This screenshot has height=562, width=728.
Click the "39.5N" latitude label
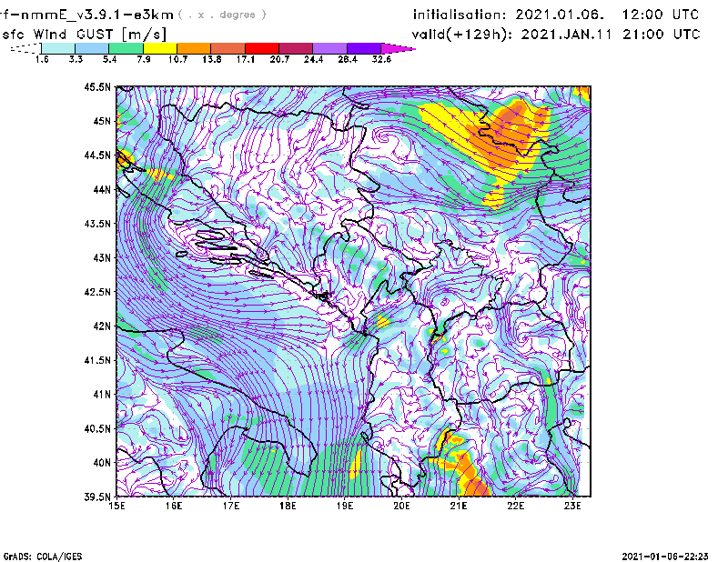tap(97, 497)
